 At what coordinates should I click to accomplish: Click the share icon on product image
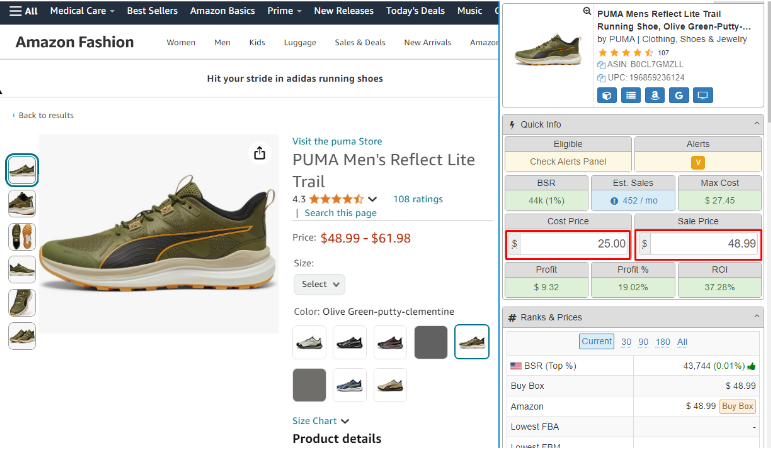click(260, 153)
